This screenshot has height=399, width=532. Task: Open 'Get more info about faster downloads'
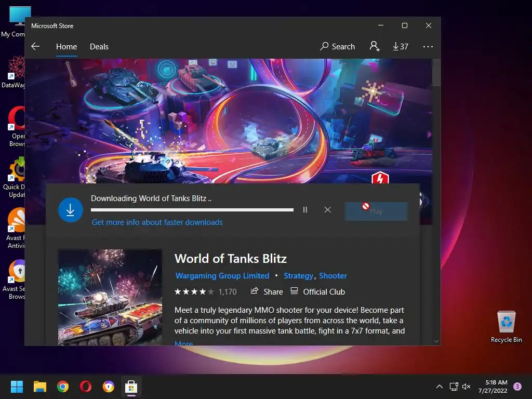(157, 222)
